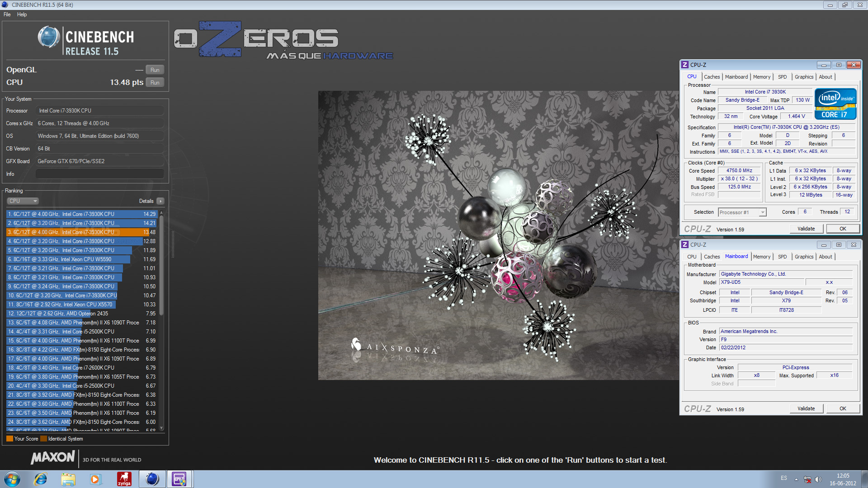Click the X79-UD5 model field in CPU-Z
868x488 pixels.
click(762, 282)
